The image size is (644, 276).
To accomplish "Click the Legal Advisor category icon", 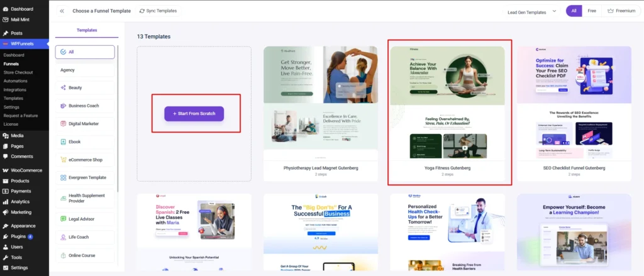I will coord(64,219).
